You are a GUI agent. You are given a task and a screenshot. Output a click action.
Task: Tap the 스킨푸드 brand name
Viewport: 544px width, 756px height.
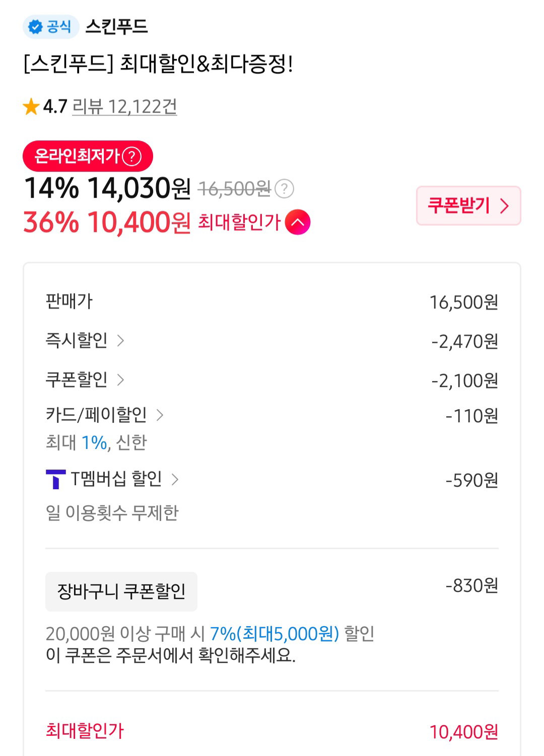pos(116,27)
